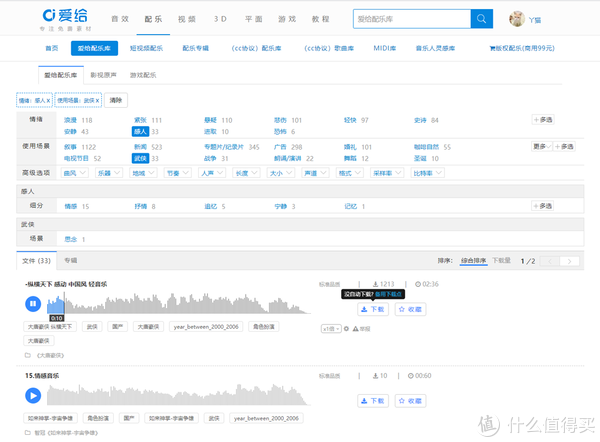Click 清除 to clear all filters

point(117,101)
